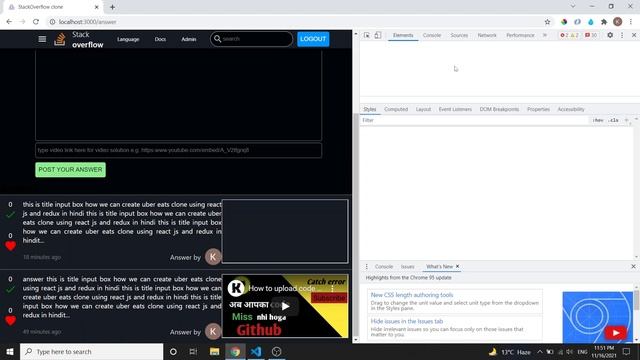The width and height of the screenshot is (640, 360).
Task: Switch to the DevTools Console tab
Action: point(432,36)
